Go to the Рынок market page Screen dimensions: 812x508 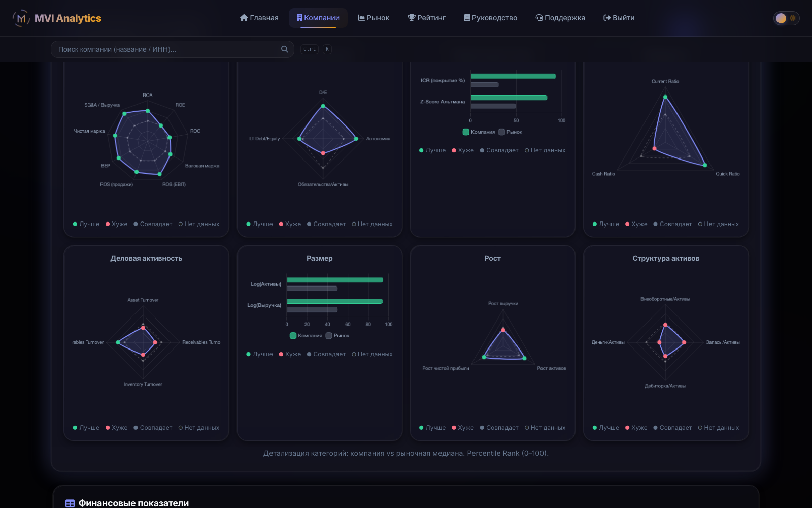374,18
